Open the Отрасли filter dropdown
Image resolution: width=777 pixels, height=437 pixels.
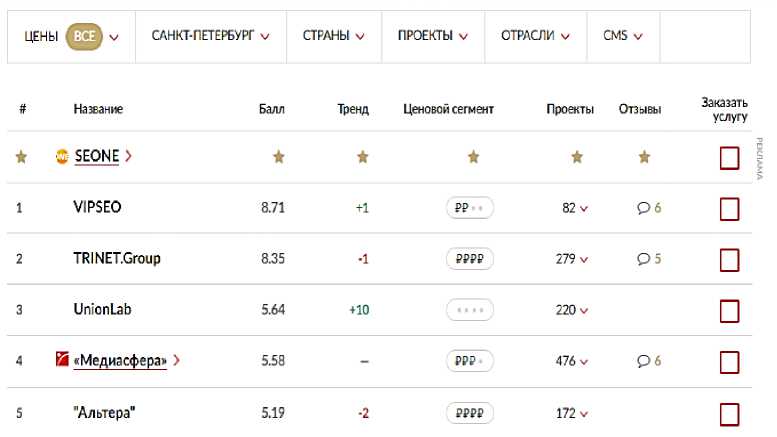pyautogui.click(x=534, y=36)
